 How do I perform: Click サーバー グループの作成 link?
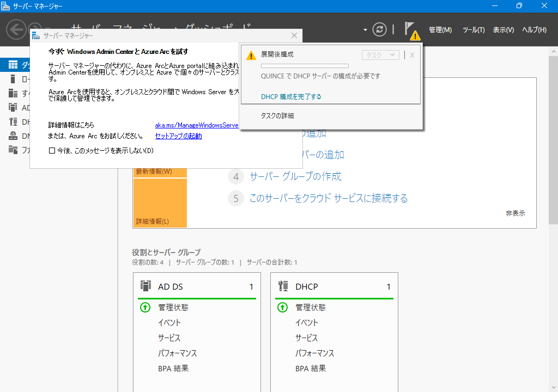tap(295, 176)
